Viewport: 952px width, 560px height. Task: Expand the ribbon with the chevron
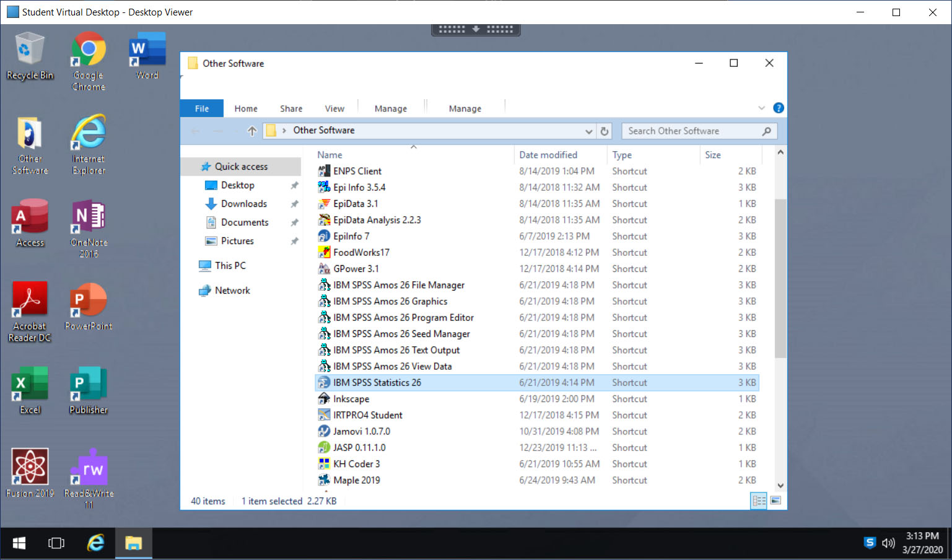[761, 108]
